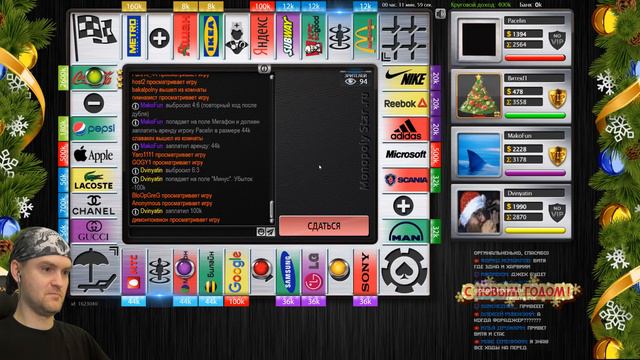Viewport: 640px width, 360px height.
Task: Open the IKEA property cell
Action: click(x=211, y=38)
